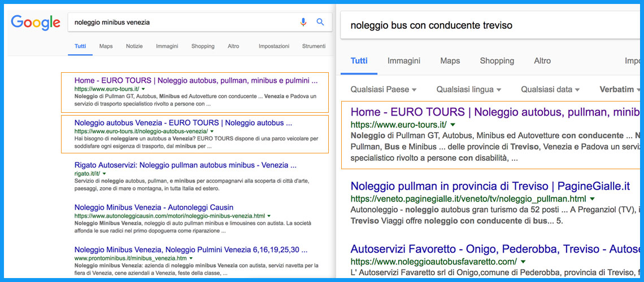Image resolution: width=644 pixels, height=282 pixels.
Task: Open the PagineGialle.it Treviso pullman result
Action: click(490, 186)
